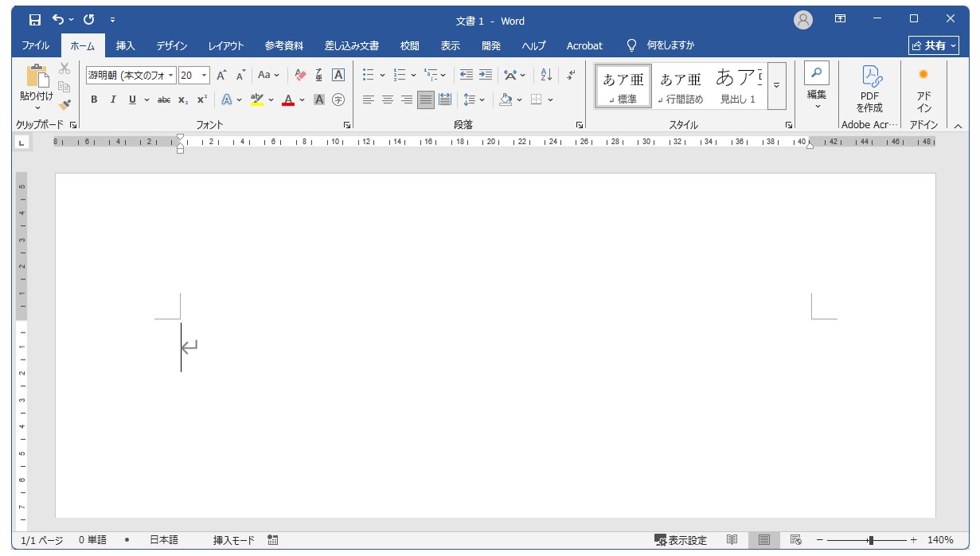Screen dimensions: 980x556
Task: Toggle Italic formatting
Action: (113, 99)
